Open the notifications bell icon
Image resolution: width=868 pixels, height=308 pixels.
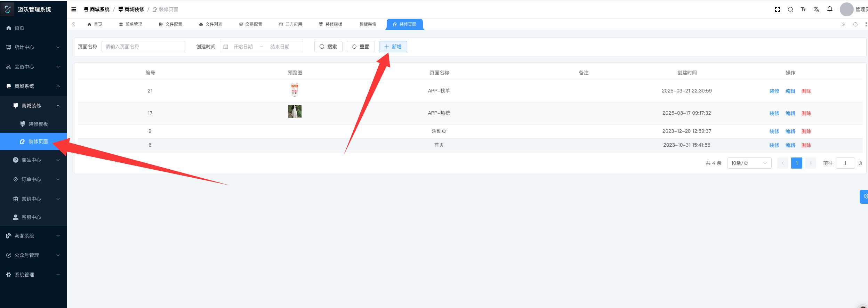[830, 9]
